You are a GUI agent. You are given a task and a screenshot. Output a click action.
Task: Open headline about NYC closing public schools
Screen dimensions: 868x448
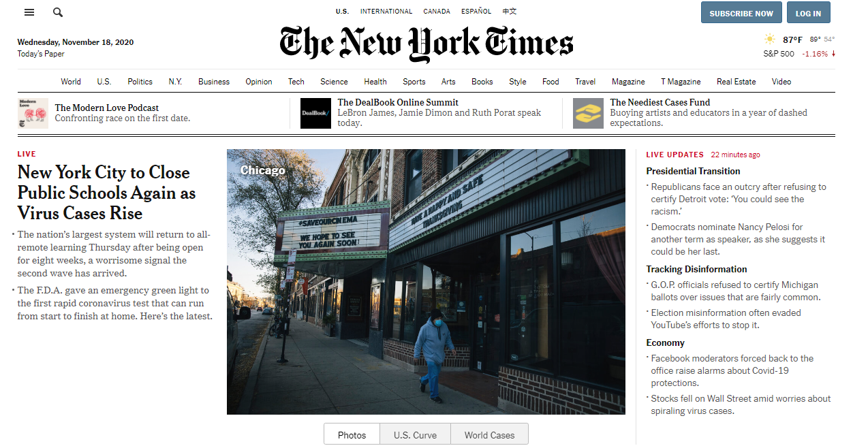pyautogui.click(x=107, y=193)
